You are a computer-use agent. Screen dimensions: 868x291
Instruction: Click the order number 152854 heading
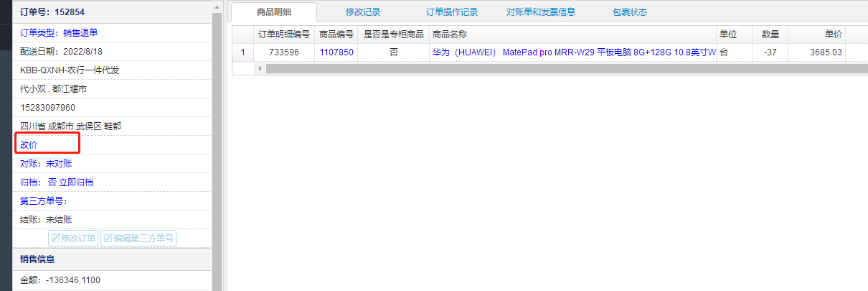pyautogui.click(x=54, y=12)
